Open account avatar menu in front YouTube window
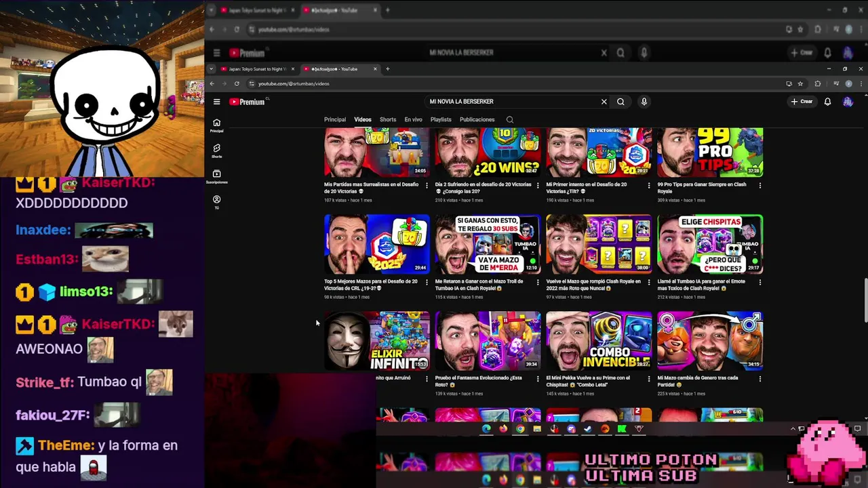 [x=848, y=102]
